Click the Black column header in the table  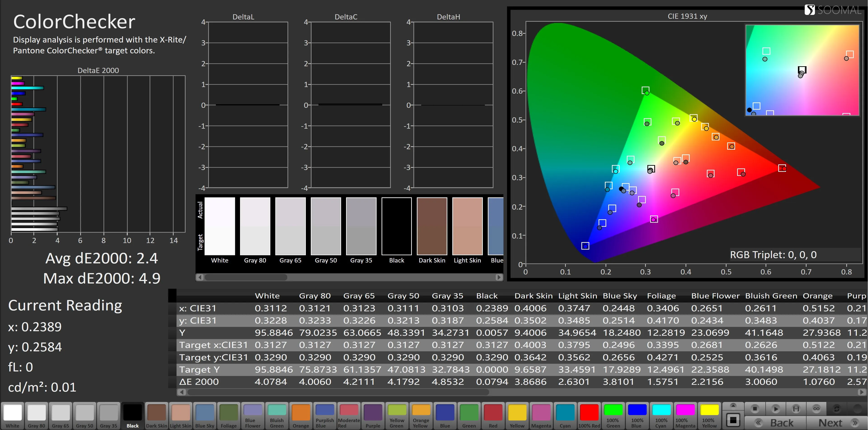[487, 296]
